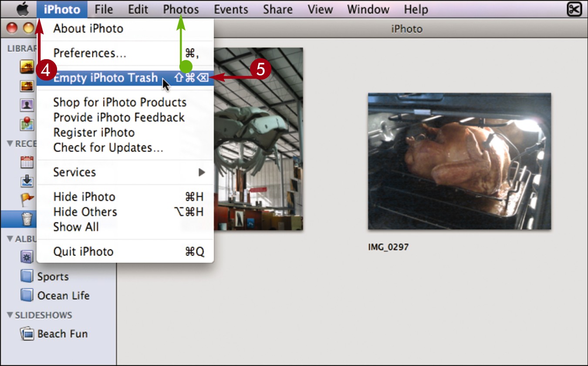Collapse the Slideshows section triangle
Image resolution: width=588 pixels, height=366 pixels.
[x=10, y=315]
